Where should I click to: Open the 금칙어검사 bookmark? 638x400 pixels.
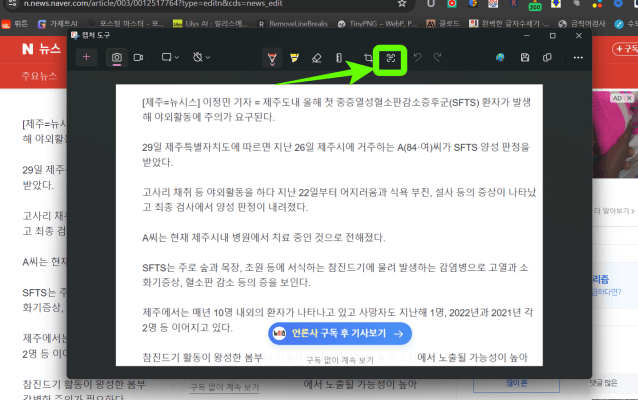click(582, 24)
